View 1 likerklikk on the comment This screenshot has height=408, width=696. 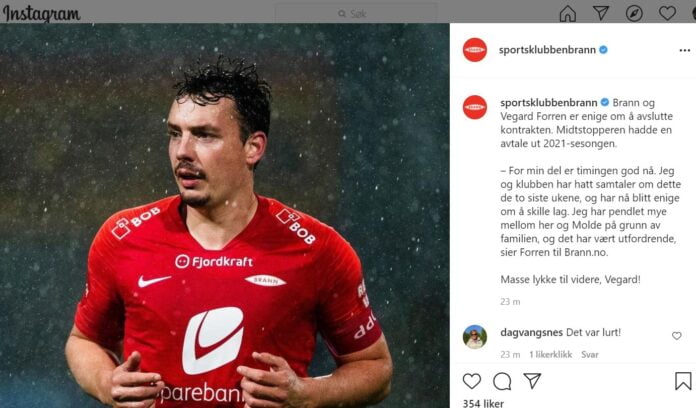[550, 354]
